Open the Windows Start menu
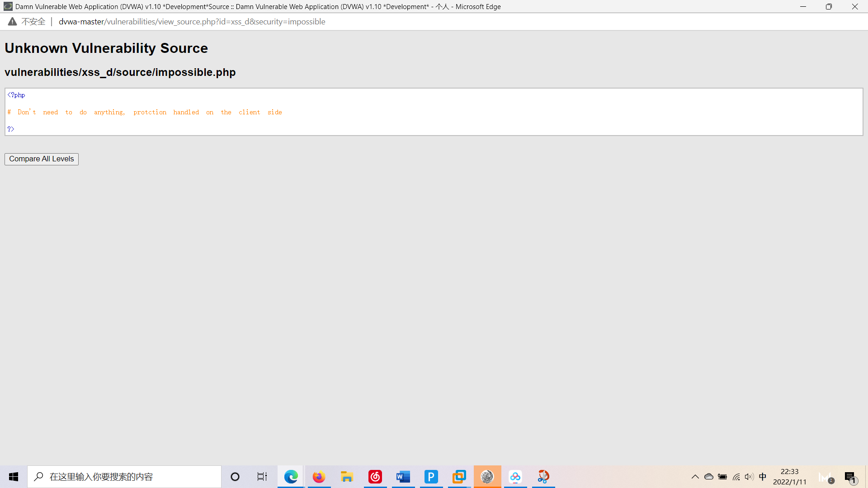Viewport: 868px width, 488px height. pos(13,477)
